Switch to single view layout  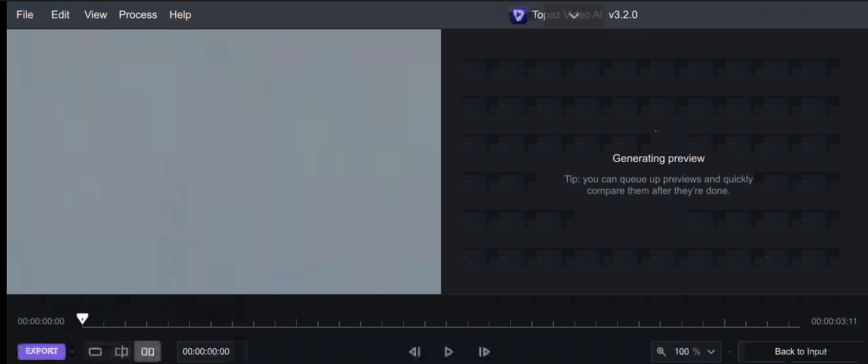click(95, 352)
